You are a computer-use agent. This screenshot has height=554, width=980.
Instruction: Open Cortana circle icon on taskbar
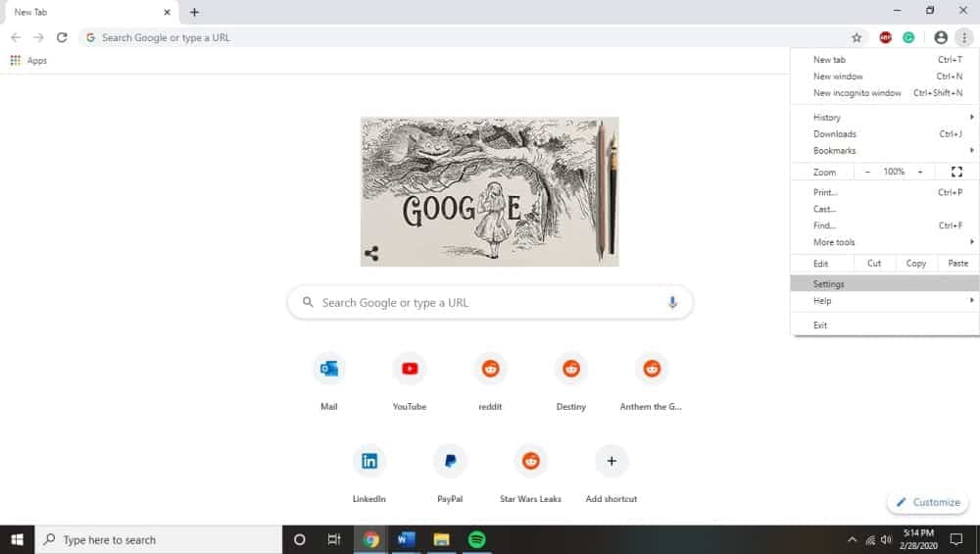[x=299, y=539]
